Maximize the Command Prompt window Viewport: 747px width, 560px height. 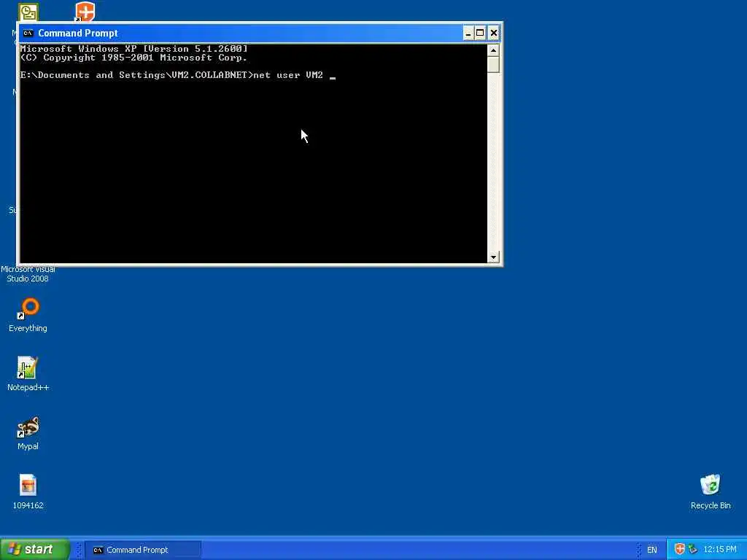[480, 34]
